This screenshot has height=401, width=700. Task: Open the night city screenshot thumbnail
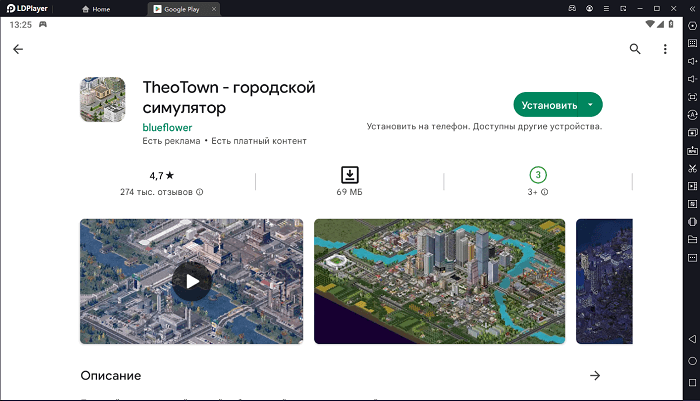point(604,281)
